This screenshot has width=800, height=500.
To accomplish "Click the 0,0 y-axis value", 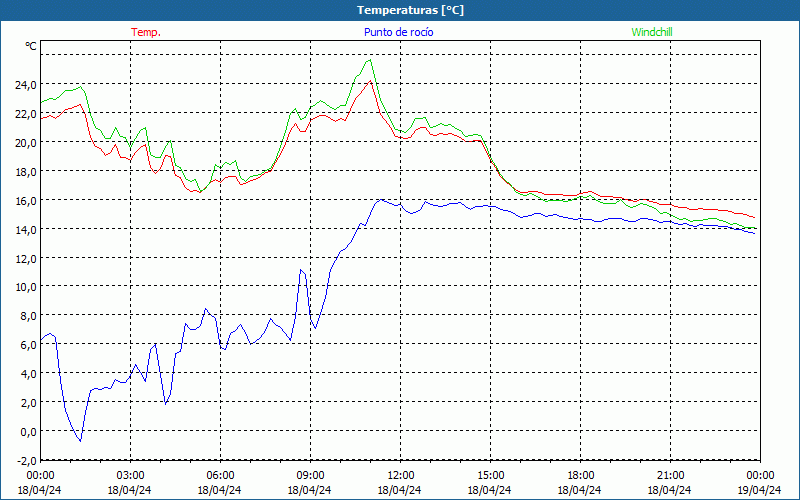I will (28, 432).
